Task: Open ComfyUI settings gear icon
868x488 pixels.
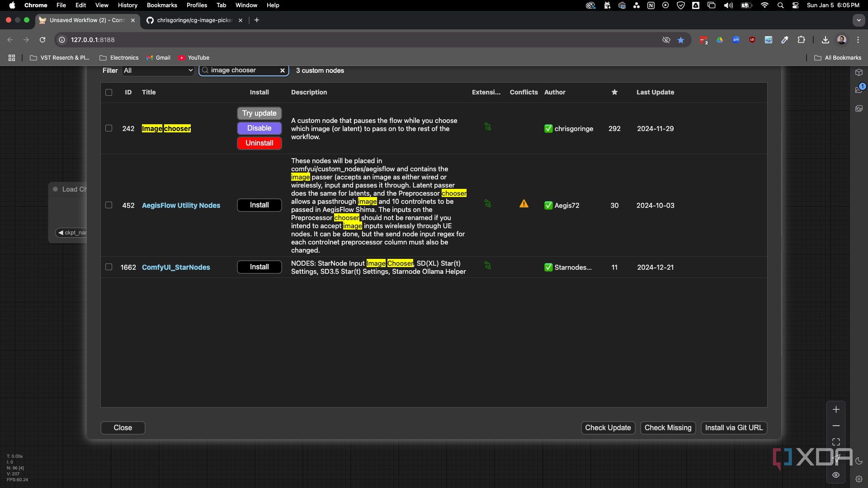Action: tap(859, 479)
